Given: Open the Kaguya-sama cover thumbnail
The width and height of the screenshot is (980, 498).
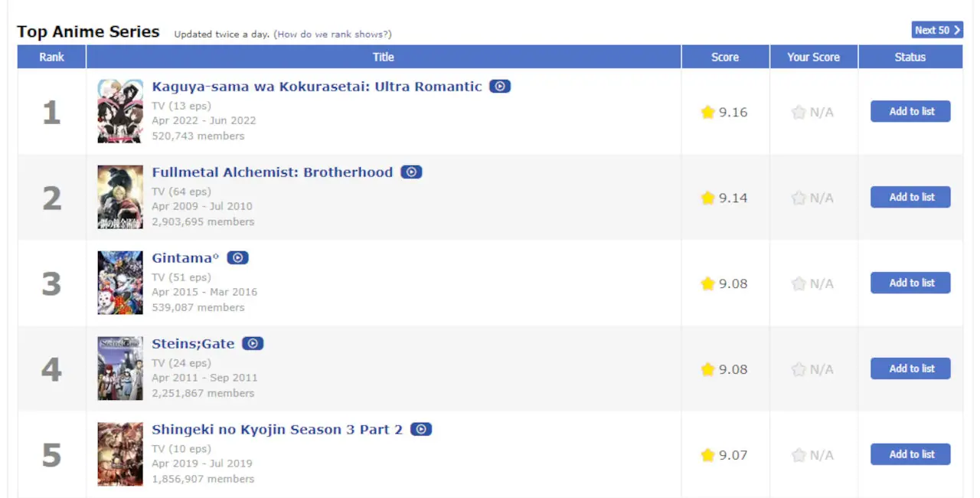Looking at the screenshot, I should pos(120,111).
